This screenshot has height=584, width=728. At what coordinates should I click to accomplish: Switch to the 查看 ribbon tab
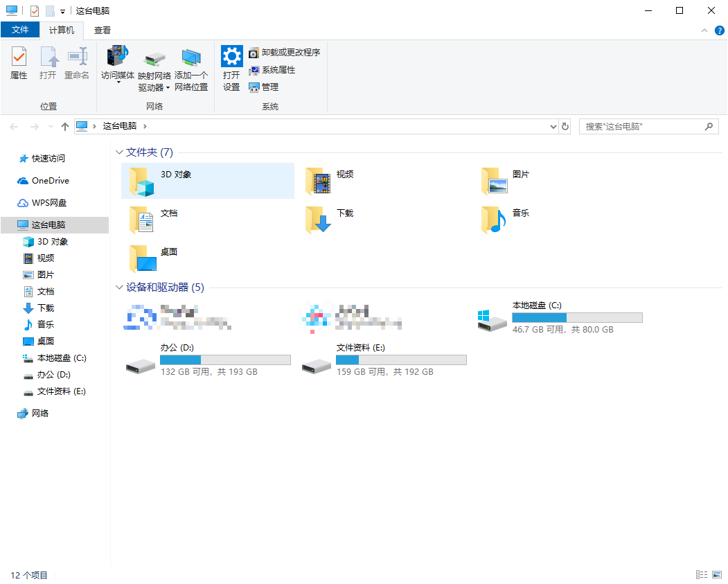tap(102, 30)
